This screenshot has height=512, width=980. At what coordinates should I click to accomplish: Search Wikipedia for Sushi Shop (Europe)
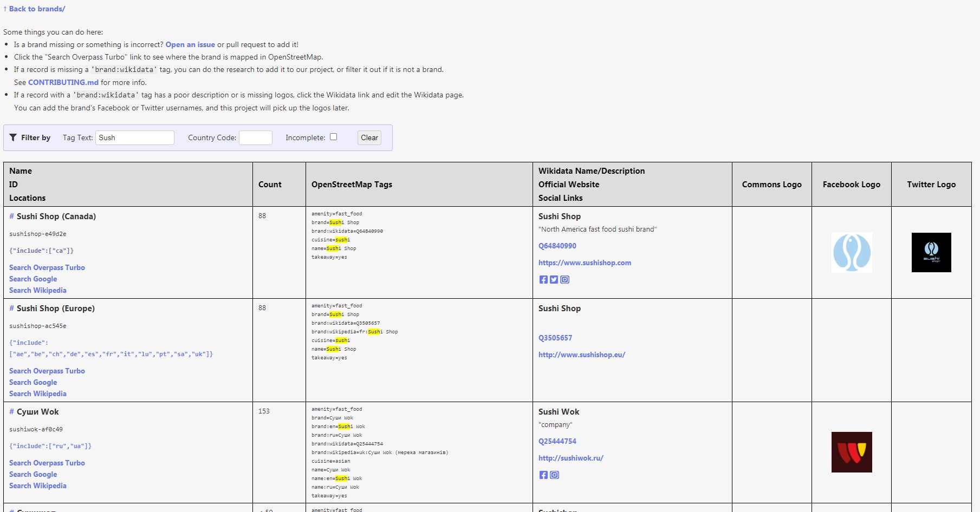tap(38, 393)
